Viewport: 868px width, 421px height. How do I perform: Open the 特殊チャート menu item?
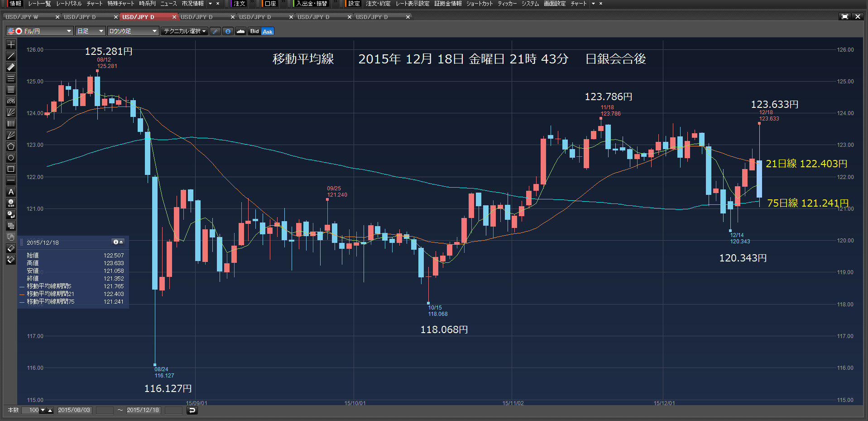(x=121, y=4)
